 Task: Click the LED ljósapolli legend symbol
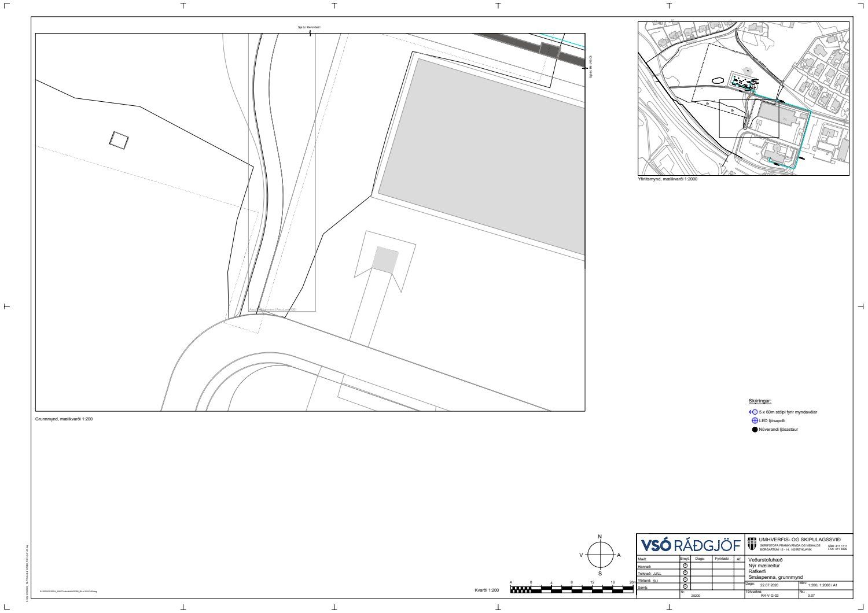pos(755,420)
